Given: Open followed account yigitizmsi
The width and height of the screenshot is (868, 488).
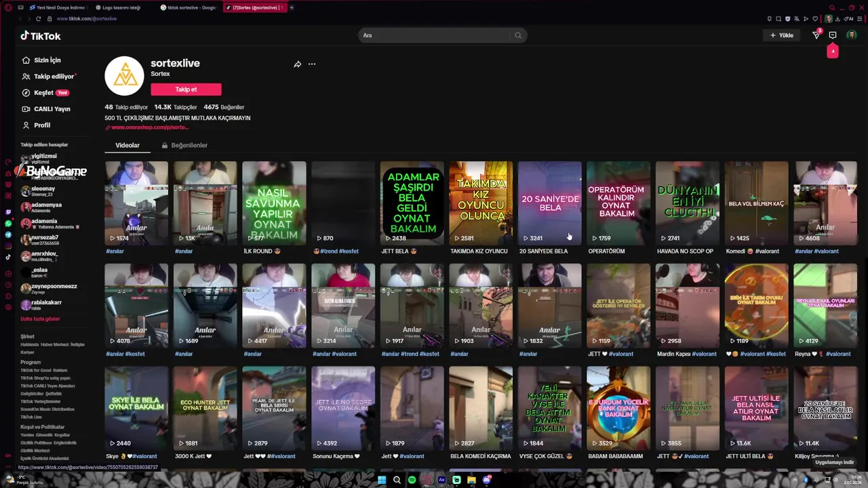Looking at the screenshot, I should point(43,159).
